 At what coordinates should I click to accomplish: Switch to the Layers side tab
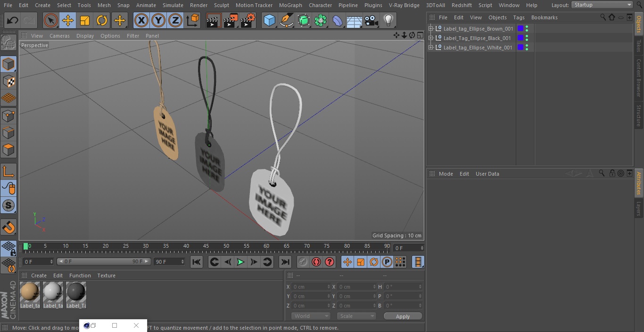[639, 209]
